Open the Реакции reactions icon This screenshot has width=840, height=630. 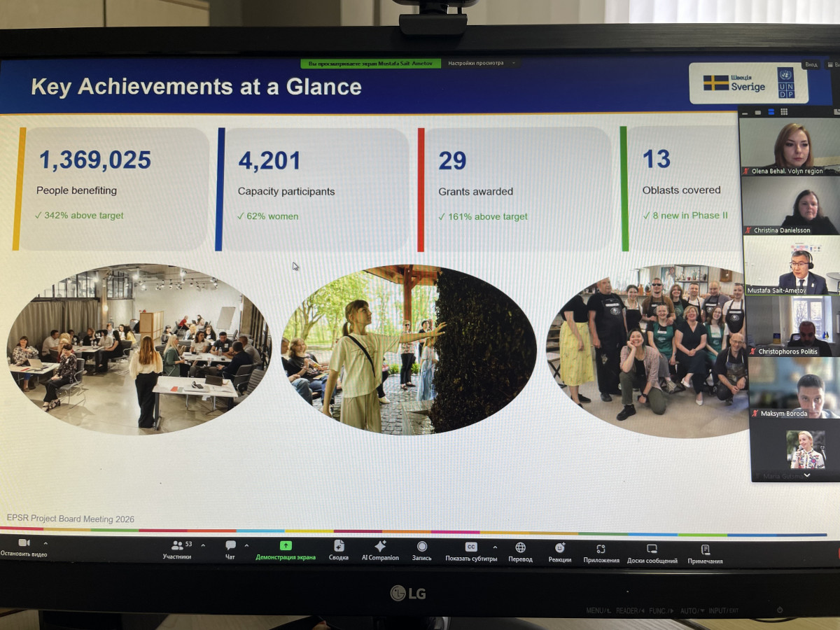click(560, 549)
